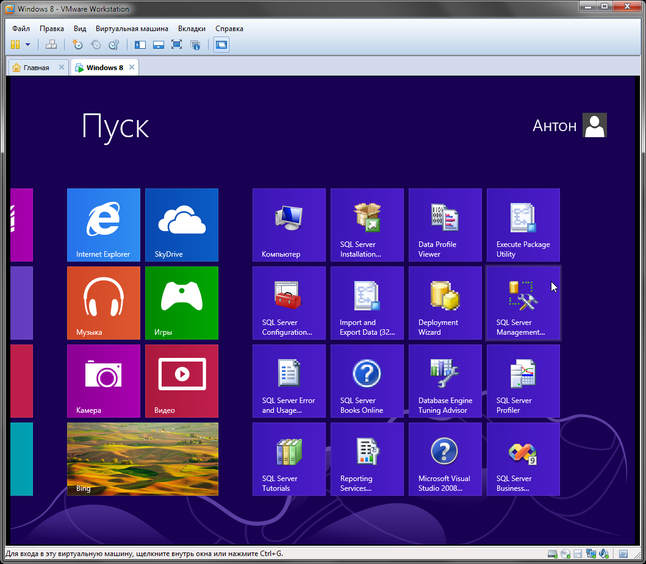Open the Видео tile

[182, 381]
